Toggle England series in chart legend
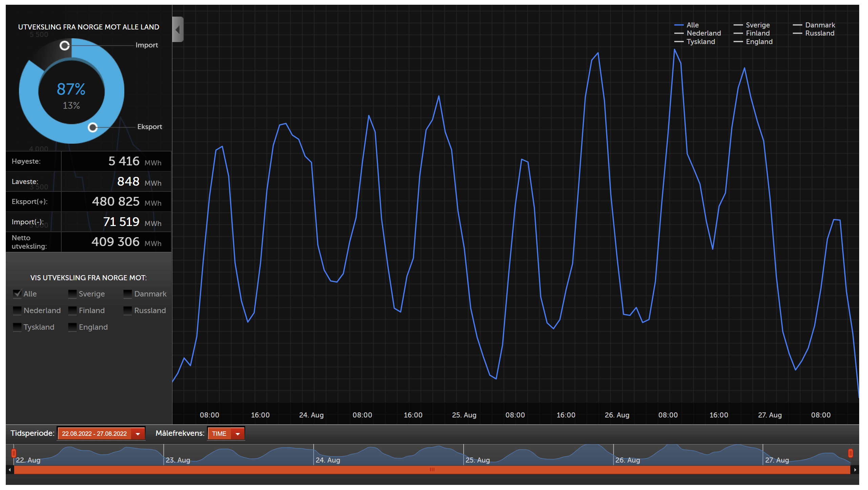Screen dimensions: 868x490 click(x=753, y=42)
